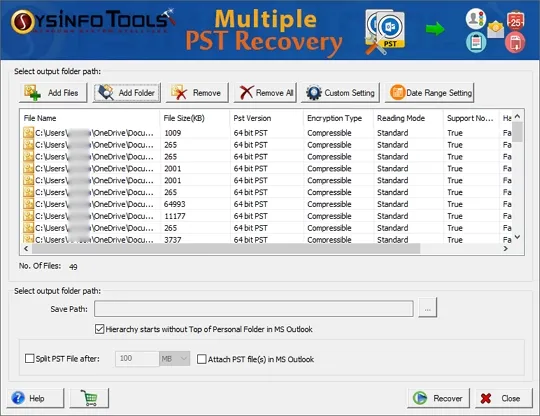Click the Compressible cell in 64993 row
This screenshot has height=416, width=540.
329,204
